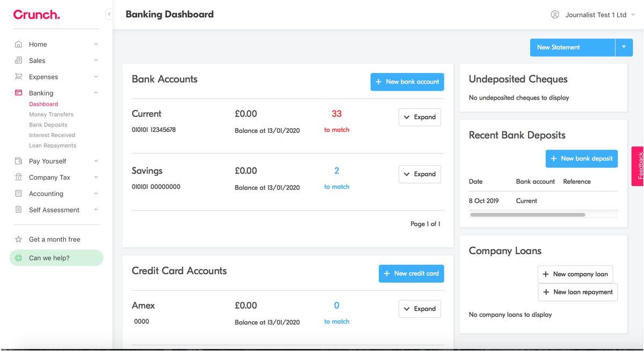Collapse the sidebar with the arrow toggle

pos(109,14)
